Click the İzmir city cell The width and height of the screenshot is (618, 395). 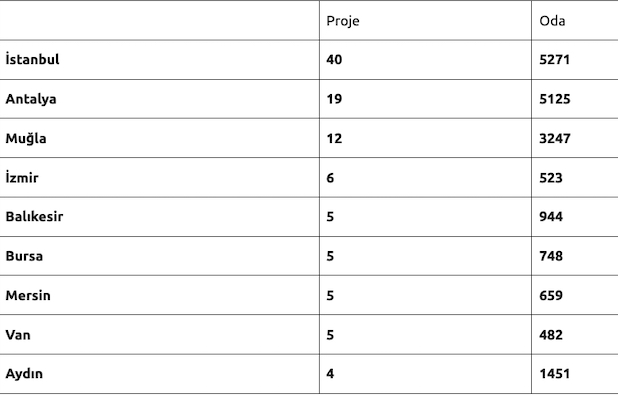(x=22, y=177)
